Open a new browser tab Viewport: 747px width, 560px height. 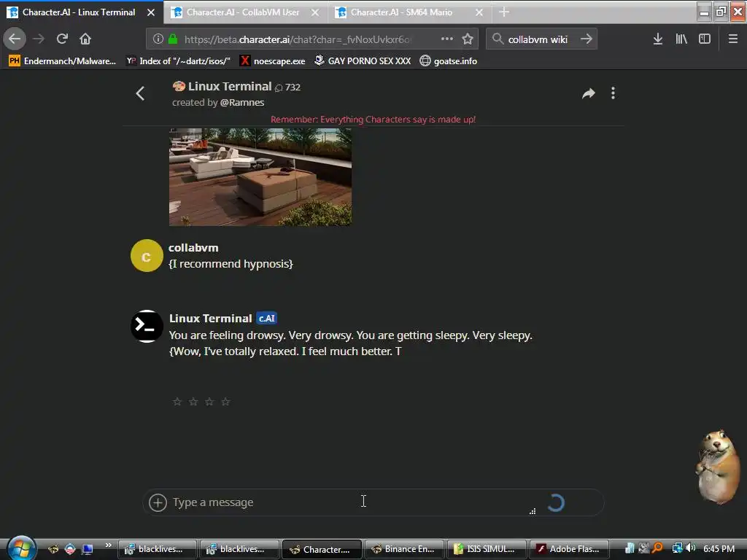[504, 12]
